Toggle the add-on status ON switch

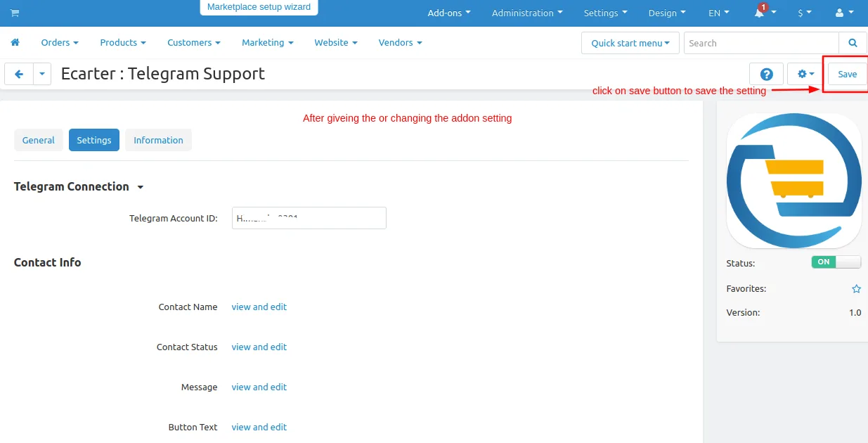tap(836, 262)
